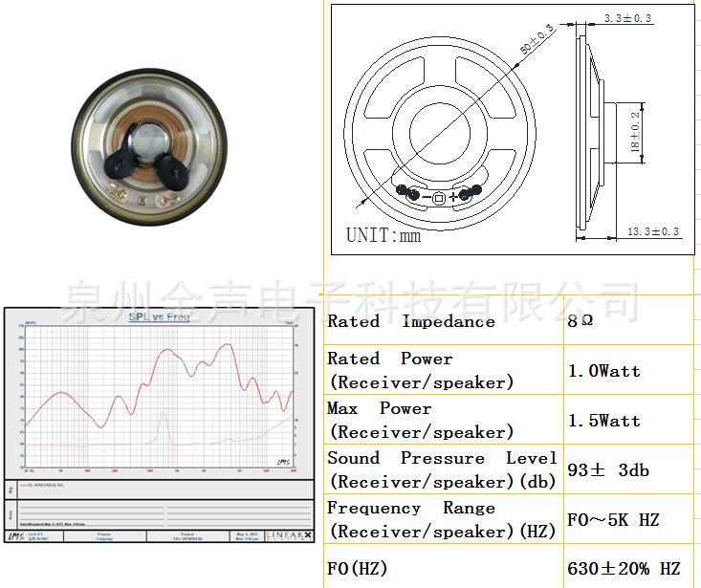701x588 pixels.
Task: Select the '93± 3db' sound pressure cell
Action: pyautogui.click(x=608, y=470)
